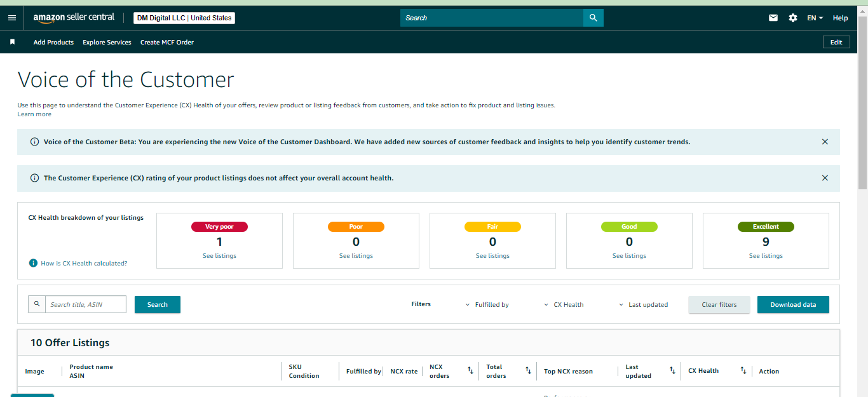868x397 pixels.
Task: Click the info icon beside How is CX Health calculated
Action: 34,263
